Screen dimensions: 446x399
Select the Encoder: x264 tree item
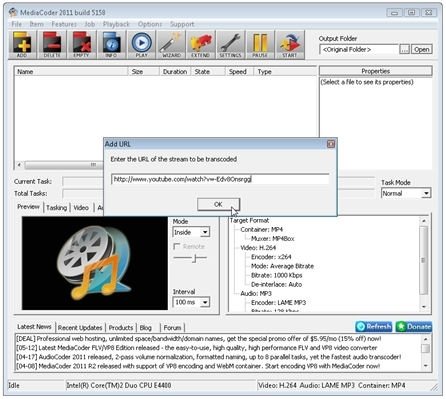(x=271, y=257)
